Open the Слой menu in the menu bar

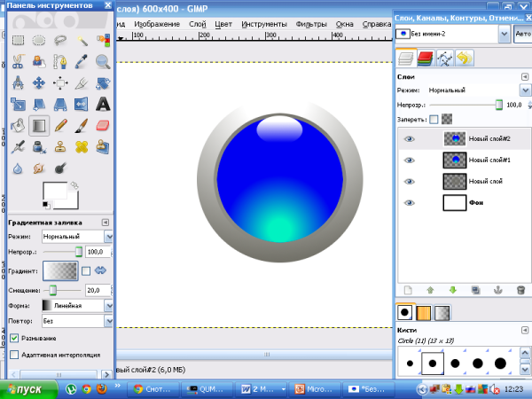point(198,23)
